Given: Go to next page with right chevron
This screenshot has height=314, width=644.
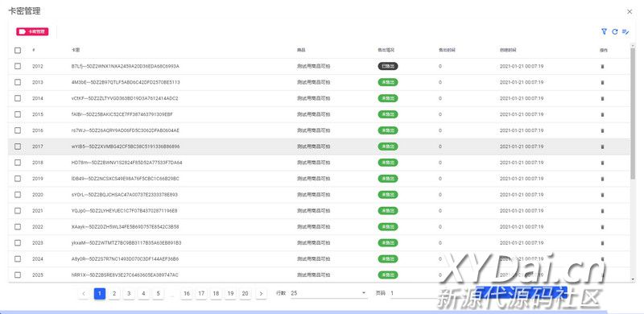Looking at the screenshot, I should pos(261,293).
